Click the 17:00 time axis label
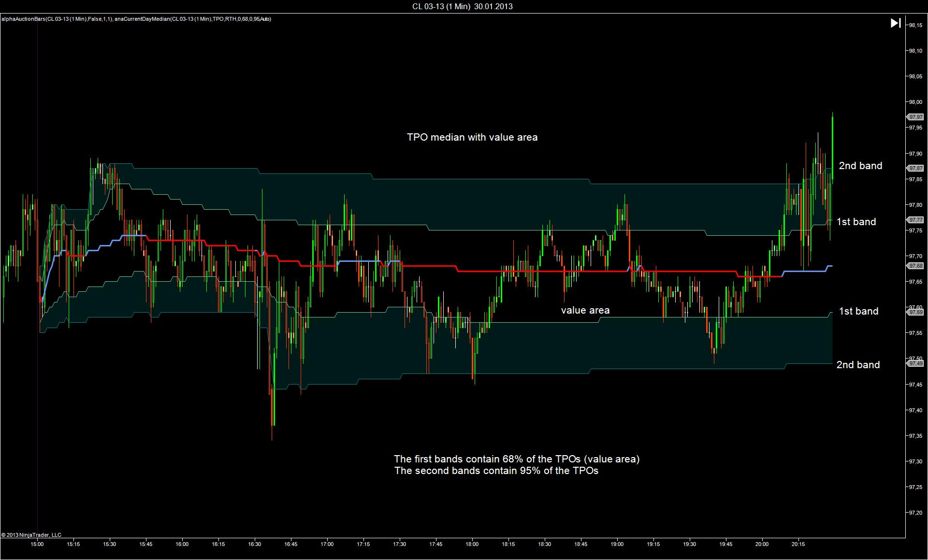 [x=327, y=544]
